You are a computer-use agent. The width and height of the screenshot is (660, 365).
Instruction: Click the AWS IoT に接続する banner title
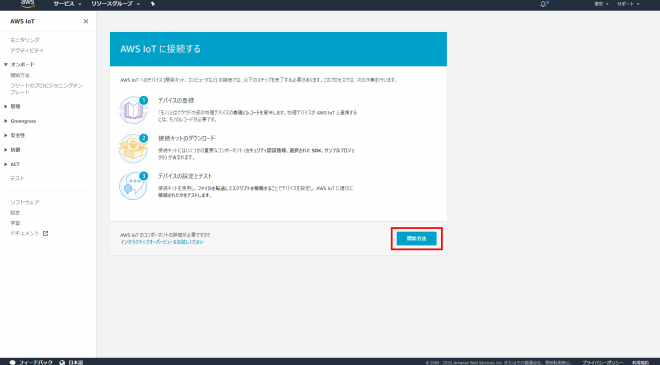(160, 49)
